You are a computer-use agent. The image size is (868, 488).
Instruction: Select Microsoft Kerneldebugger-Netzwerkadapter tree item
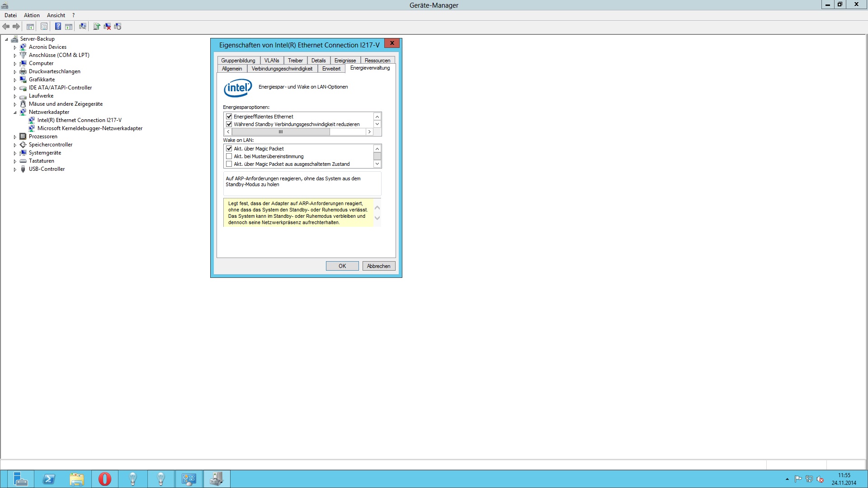coord(90,128)
